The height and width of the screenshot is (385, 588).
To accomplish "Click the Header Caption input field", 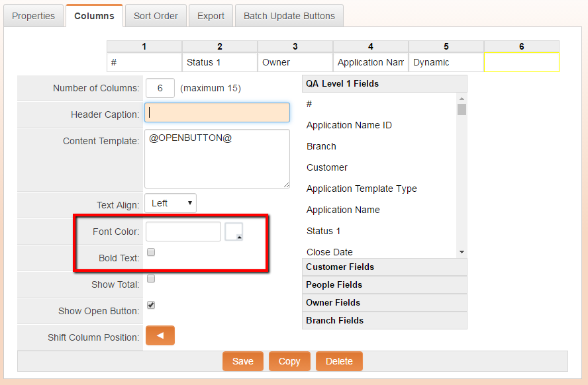I will (217, 112).
